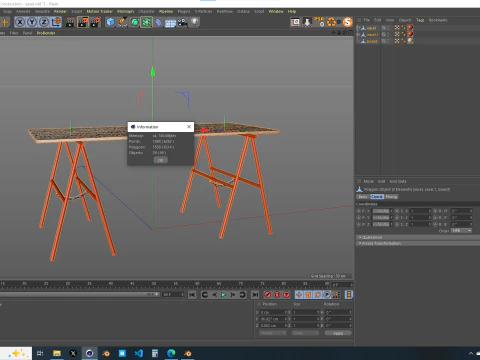This screenshot has height=360, width=480.
Task: Click the green array/cloner icon
Action: point(146,22)
